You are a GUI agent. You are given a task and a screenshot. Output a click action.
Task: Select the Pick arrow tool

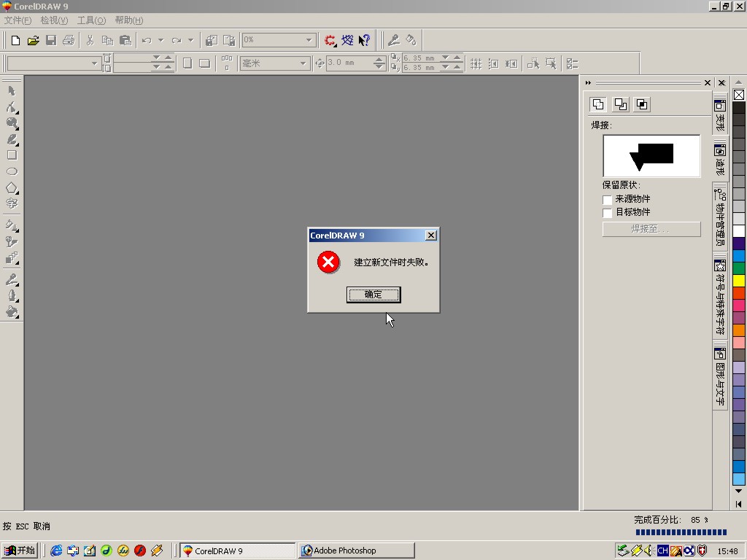[12, 91]
